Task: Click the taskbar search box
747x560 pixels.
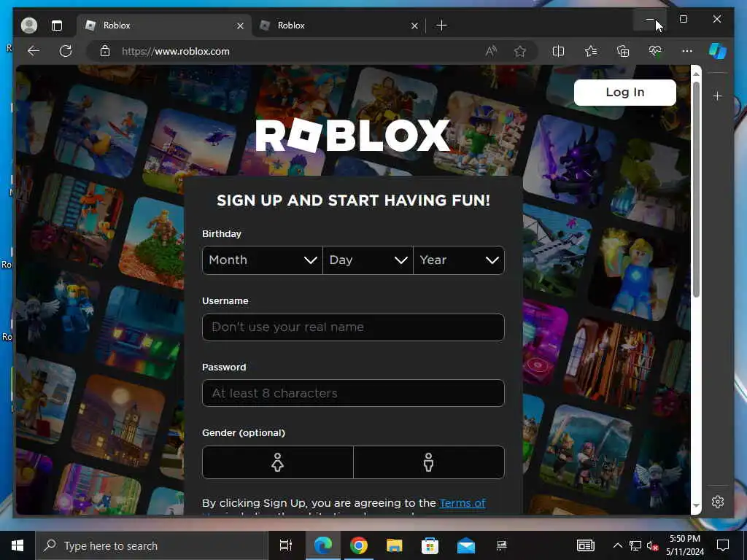Action: [x=152, y=545]
